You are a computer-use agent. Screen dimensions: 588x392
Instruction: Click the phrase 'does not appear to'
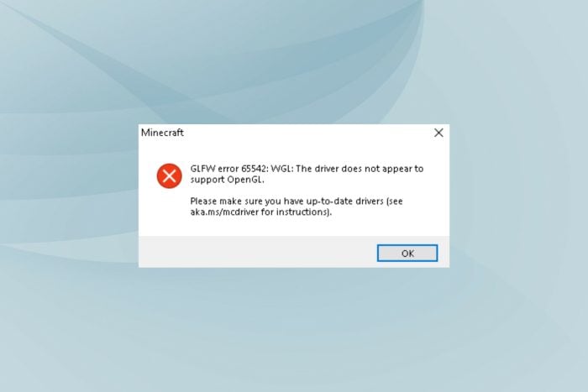[382, 169]
